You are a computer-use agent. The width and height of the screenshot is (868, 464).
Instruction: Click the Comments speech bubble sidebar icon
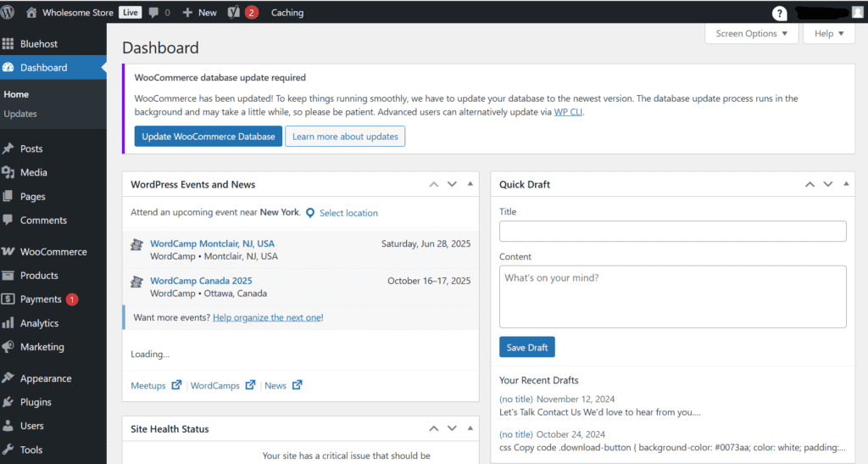8,220
